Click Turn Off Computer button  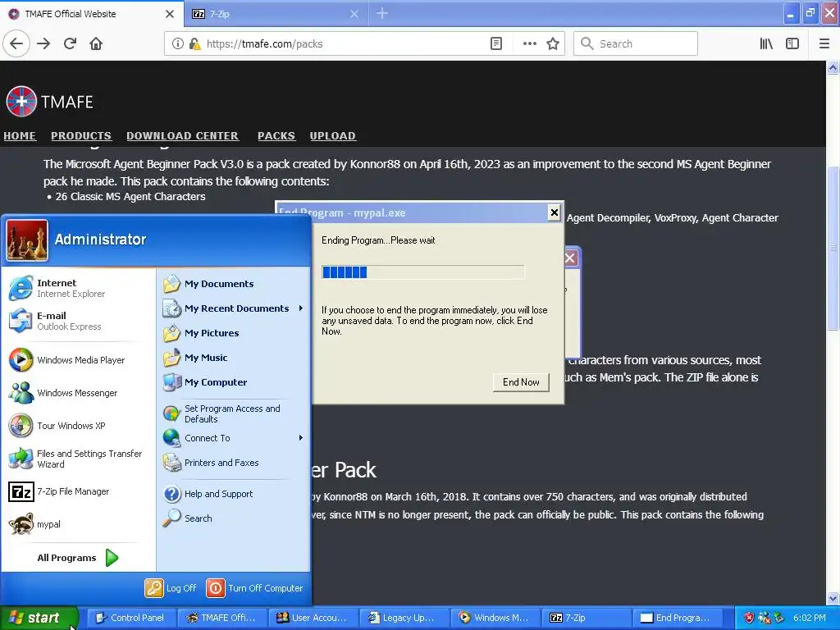[255, 587]
